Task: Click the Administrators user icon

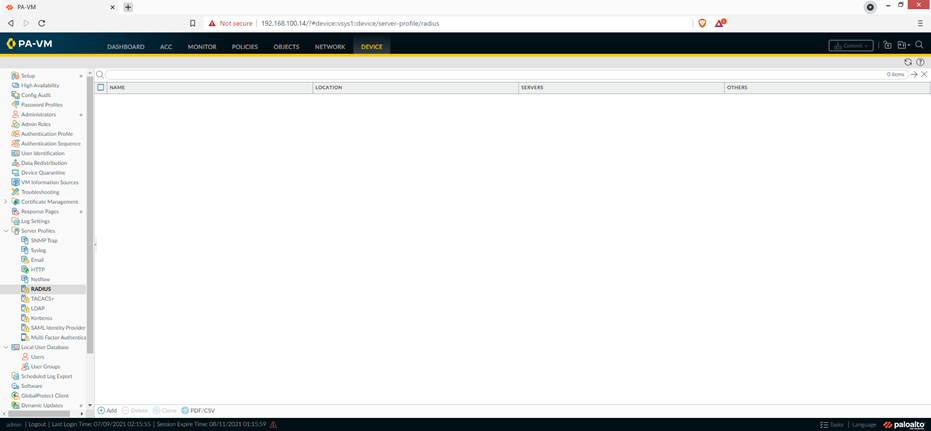Action: (16, 114)
